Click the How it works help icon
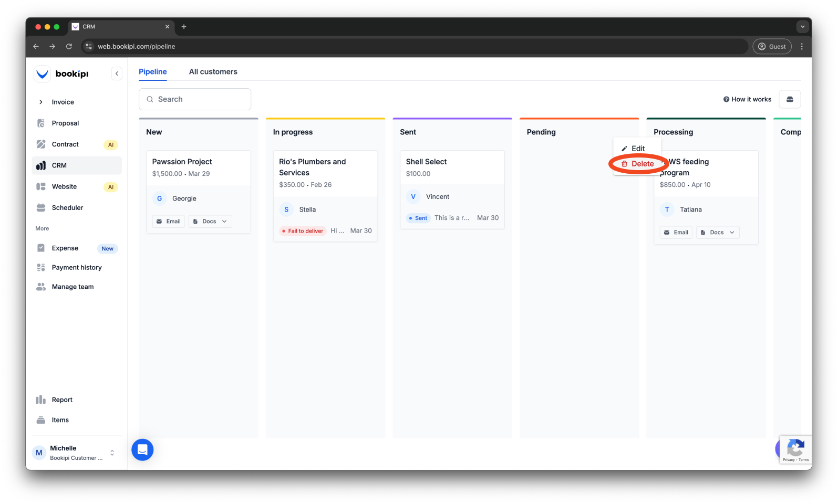The height and width of the screenshot is (504, 838). [x=726, y=99]
